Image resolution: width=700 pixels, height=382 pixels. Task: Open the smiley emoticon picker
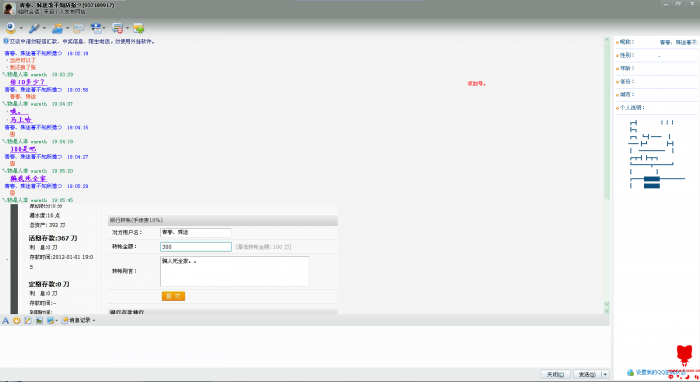tap(17, 320)
